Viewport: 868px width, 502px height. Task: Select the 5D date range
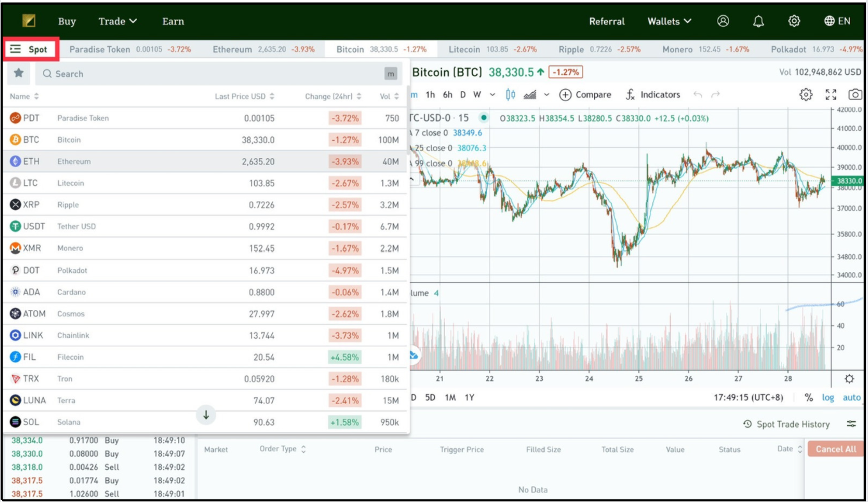pos(430,398)
